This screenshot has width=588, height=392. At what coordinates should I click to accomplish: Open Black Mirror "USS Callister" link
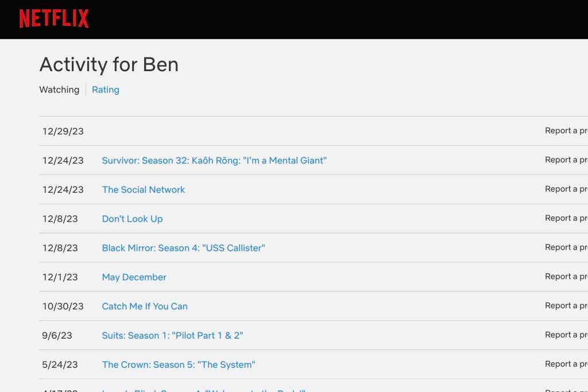coord(183,248)
